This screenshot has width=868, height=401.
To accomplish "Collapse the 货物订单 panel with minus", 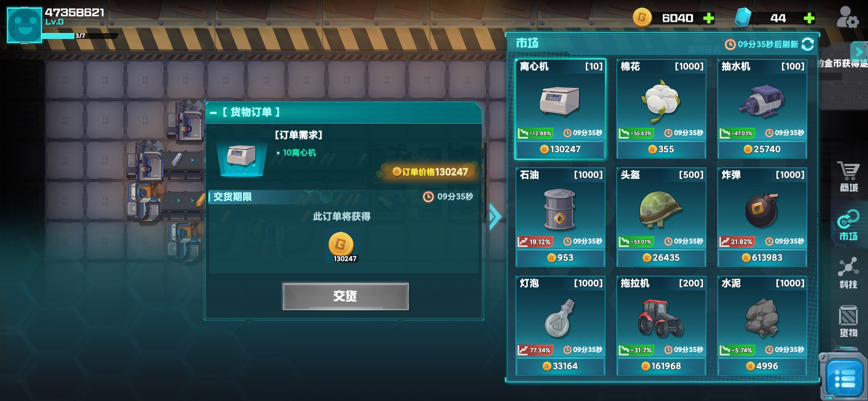I will (213, 113).
